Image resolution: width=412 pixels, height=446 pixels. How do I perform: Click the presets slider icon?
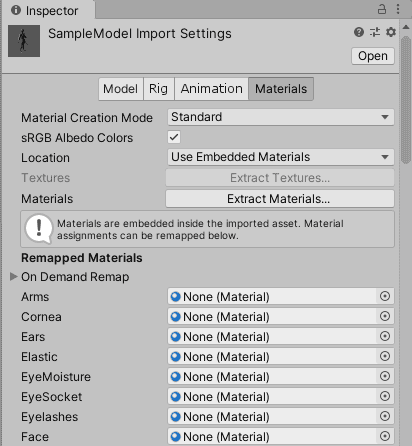click(375, 32)
